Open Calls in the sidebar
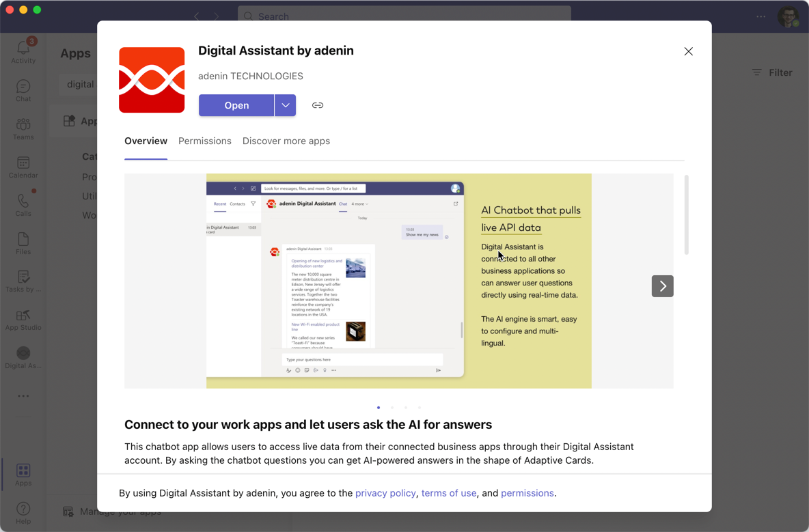The height and width of the screenshot is (532, 809). (23, 205)
